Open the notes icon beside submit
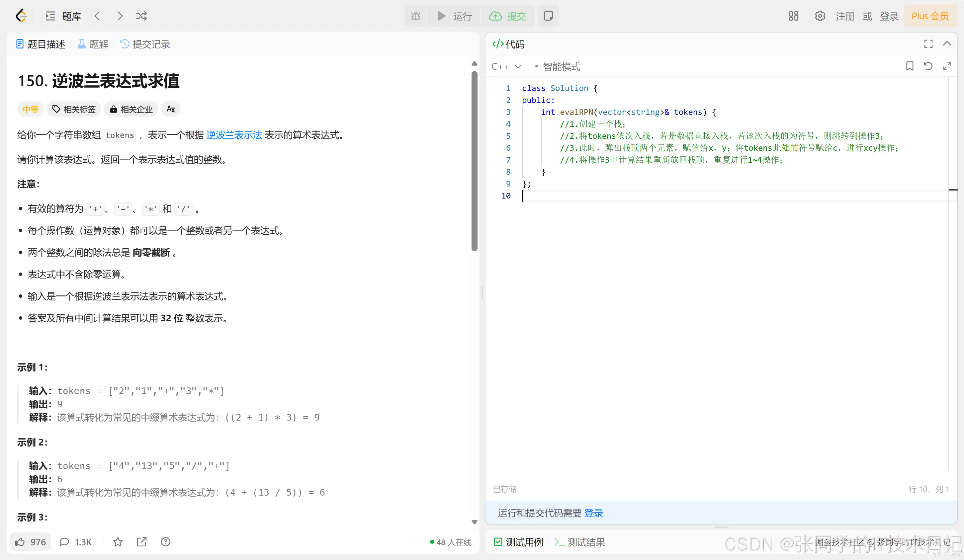 pos(548,16)
